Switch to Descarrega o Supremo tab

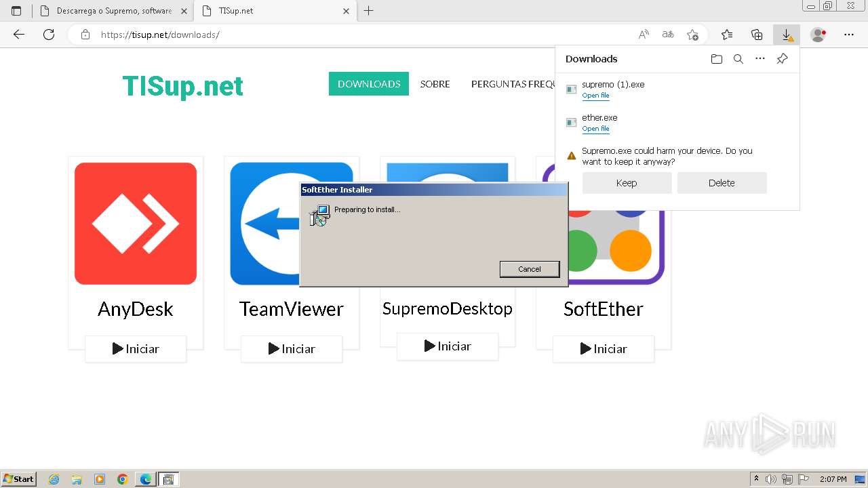coord(113,11)
